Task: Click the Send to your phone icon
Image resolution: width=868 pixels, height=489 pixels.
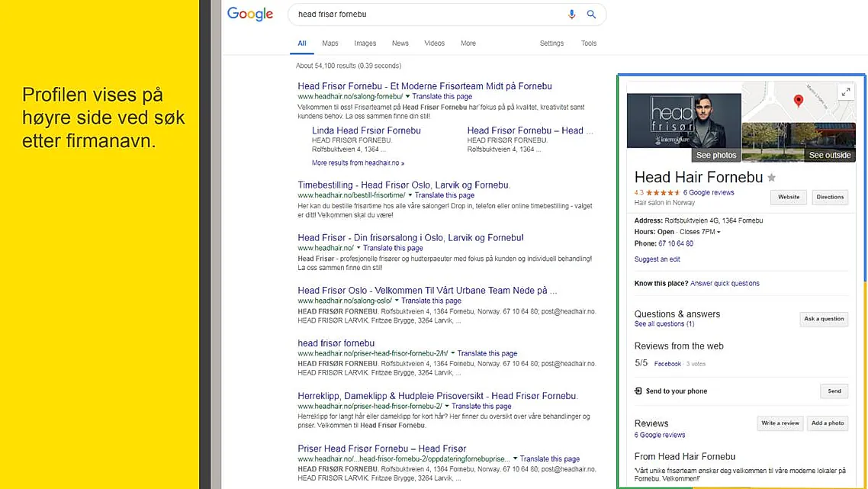Action: (x=638, y=391)
